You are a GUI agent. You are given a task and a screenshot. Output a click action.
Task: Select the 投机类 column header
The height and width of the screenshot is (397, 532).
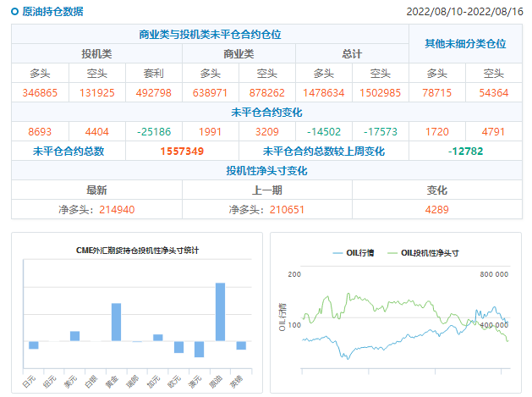tap(96, 53)
